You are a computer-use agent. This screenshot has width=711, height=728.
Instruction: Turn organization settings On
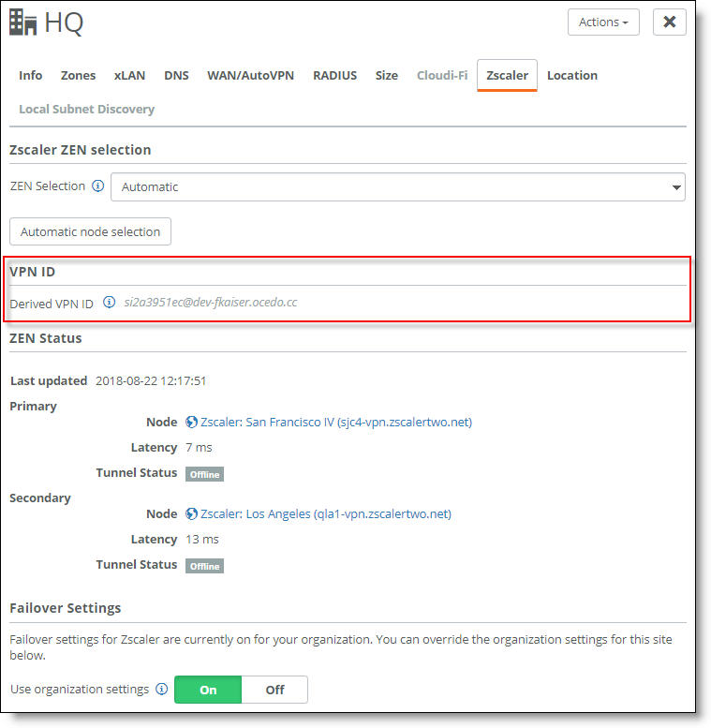coord(208,690)
